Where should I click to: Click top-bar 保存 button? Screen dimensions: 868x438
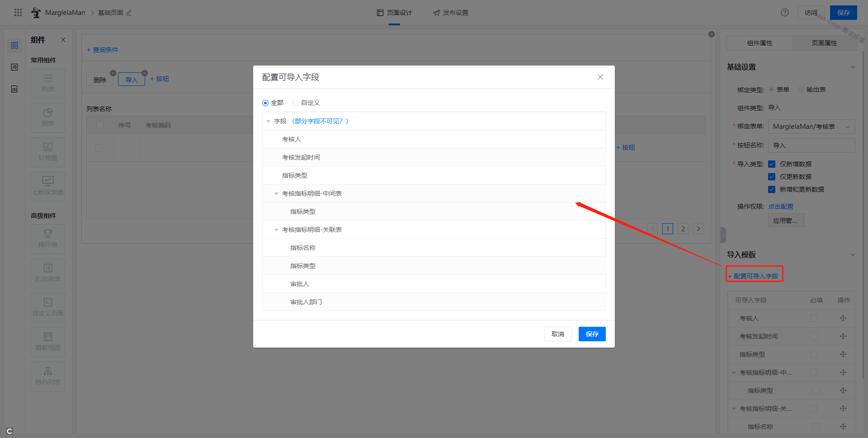click(844, 13)
